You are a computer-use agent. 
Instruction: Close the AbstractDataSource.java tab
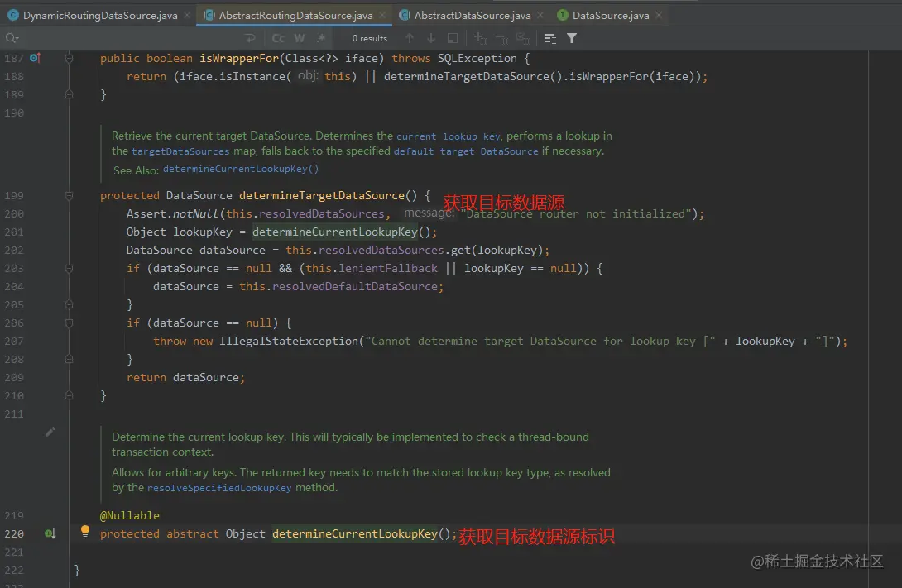pyautogui.click(x=540, y=16)
